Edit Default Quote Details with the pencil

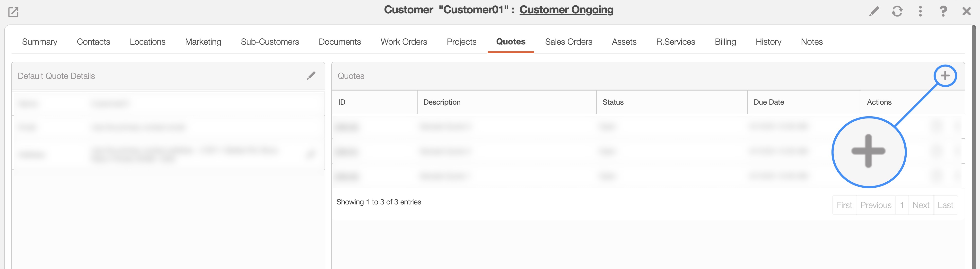311,76
